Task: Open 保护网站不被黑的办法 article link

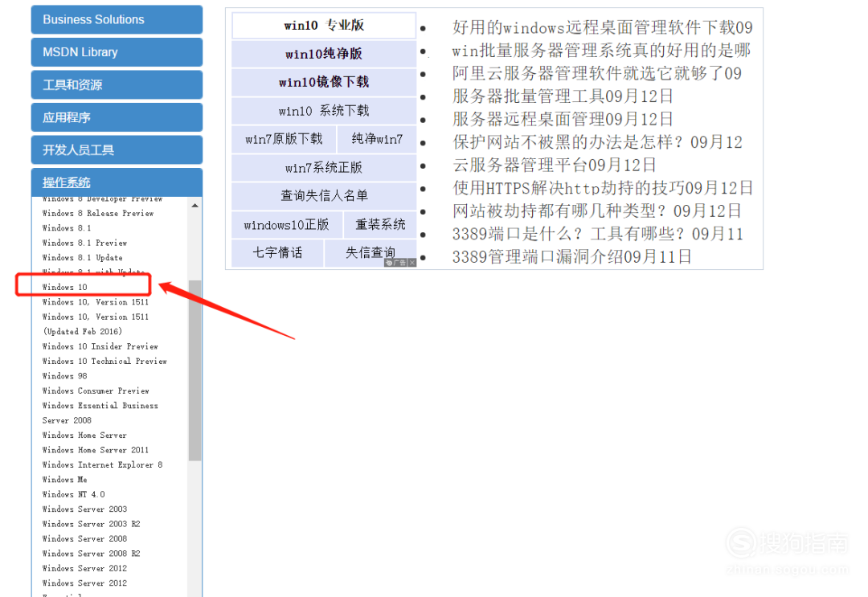Action: tap(597, 142)
